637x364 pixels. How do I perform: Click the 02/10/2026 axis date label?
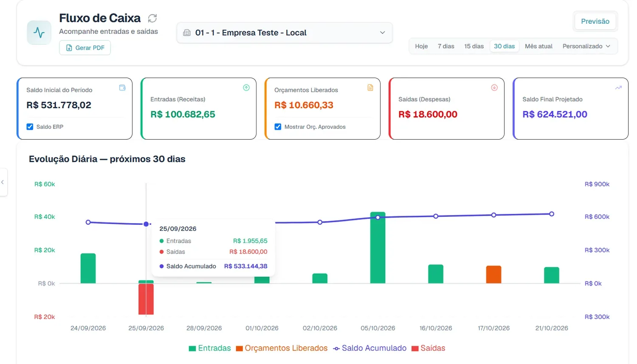[x=320, y=328]
